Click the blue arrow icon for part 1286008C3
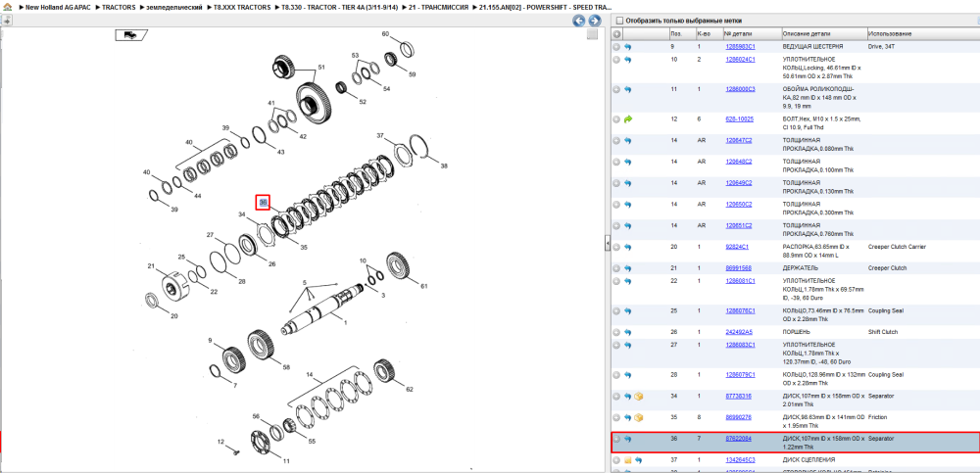Viewport: 980px width, 473px height. coord(628,89)
